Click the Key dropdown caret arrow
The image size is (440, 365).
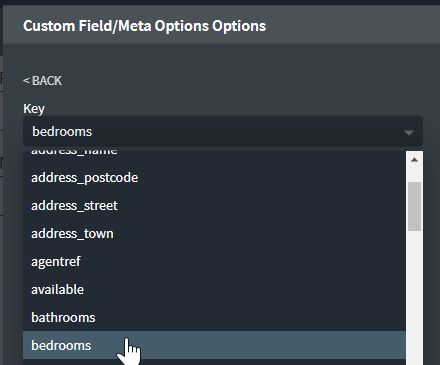[409, 132]
